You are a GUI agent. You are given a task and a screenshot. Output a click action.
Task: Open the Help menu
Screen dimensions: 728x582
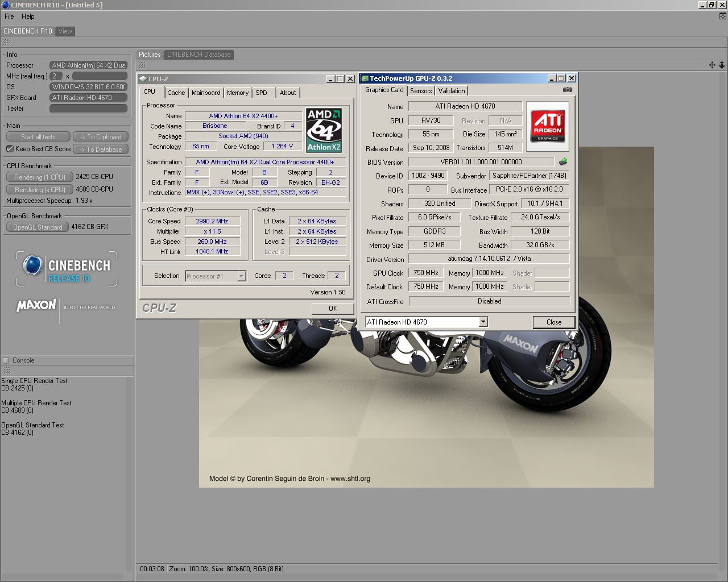click(28, 16)
